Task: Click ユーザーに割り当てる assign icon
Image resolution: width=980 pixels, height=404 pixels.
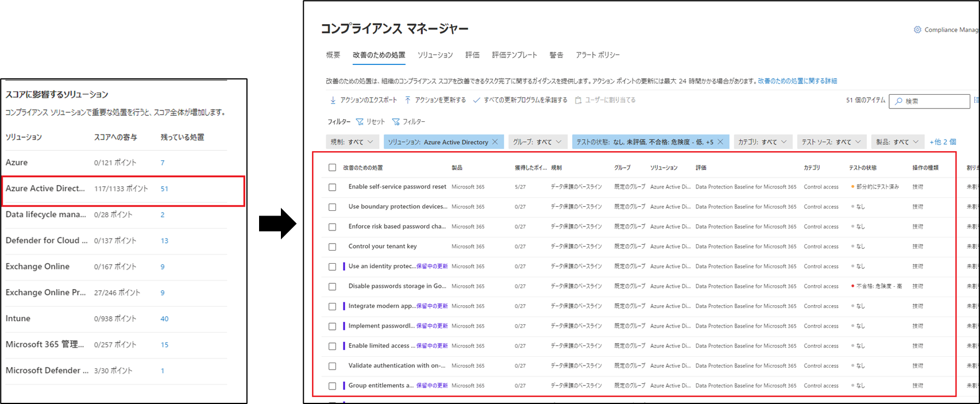Action: 578,100
